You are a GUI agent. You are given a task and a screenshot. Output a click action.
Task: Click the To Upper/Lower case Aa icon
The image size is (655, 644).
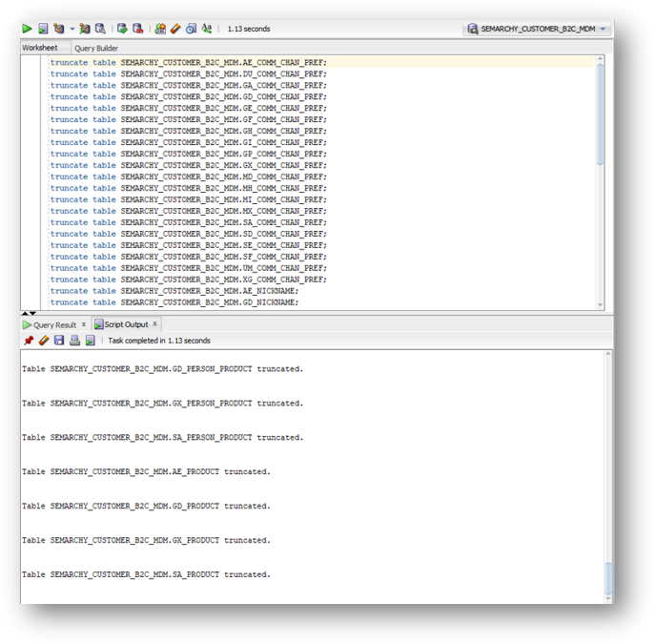click(206, 29)
